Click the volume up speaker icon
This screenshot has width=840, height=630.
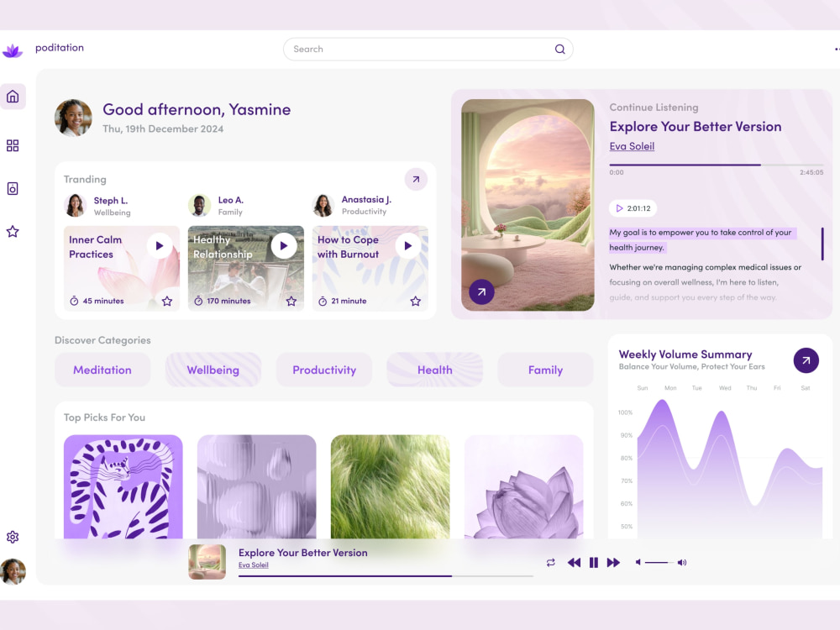point(682,563)
